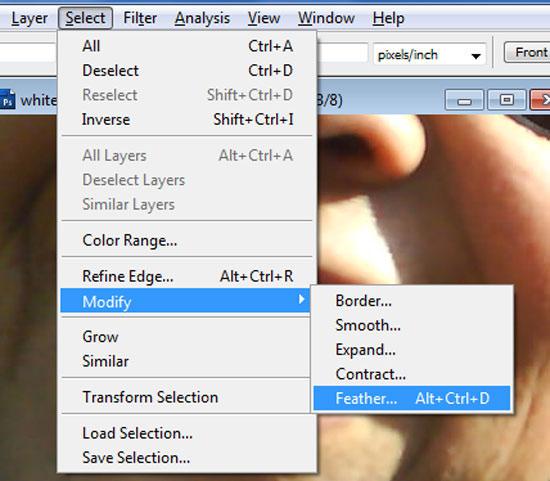Screen dimensions: 550x481
Task: Minimize the document window
Action: 464,100
